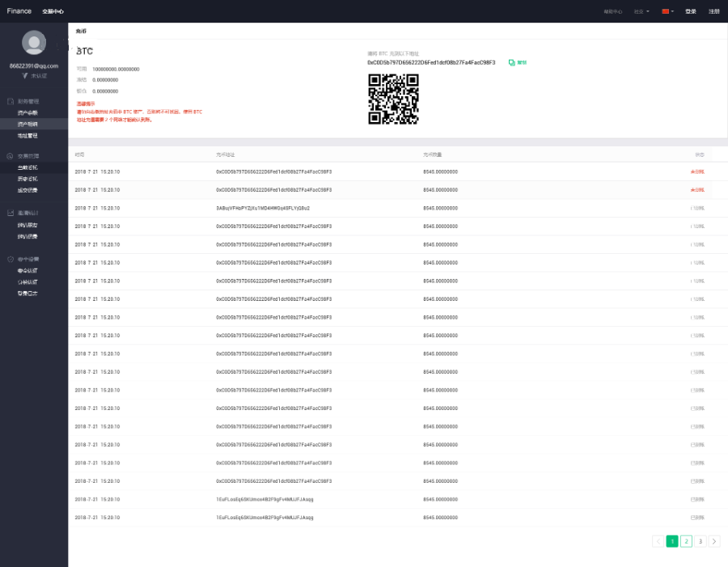Click the user avatar profile picture
The width and height of the screenshot is (728, 567).
pyautogui.click(x=34, y=42)
